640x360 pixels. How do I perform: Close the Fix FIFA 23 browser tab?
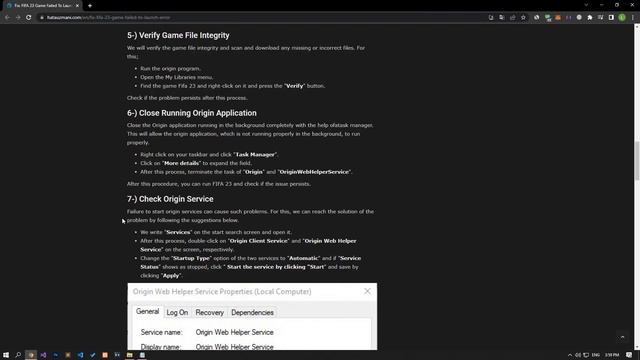coord(77,6)
